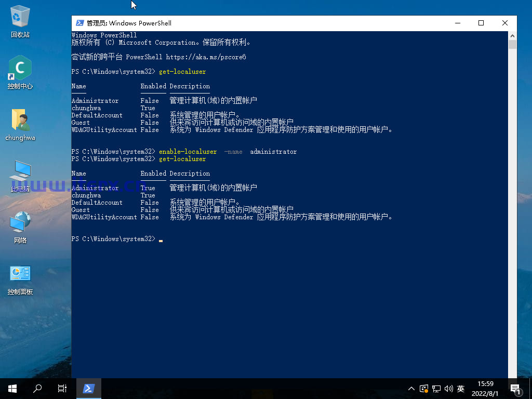
Task: Open the volume speaker tray icon
Action: coord(448,389)
